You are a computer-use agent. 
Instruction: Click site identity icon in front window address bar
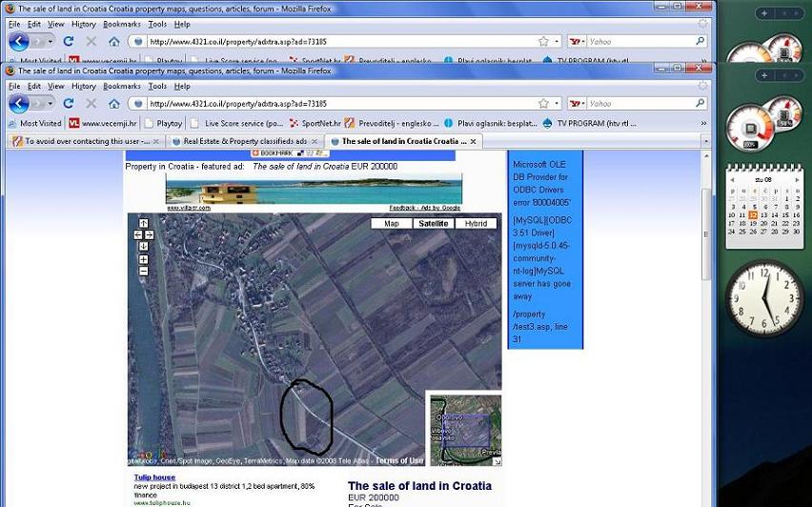(138, 104)
